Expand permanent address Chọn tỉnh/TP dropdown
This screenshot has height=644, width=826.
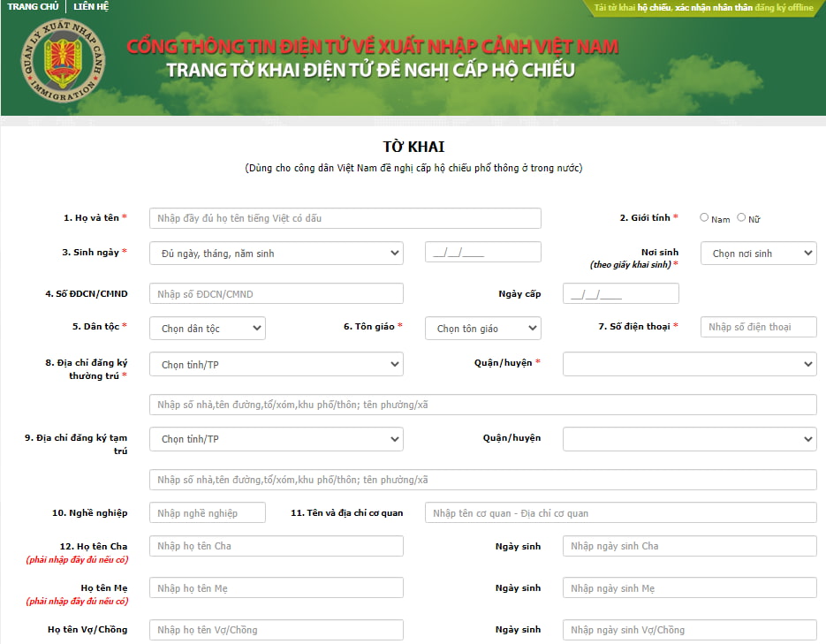pos(276,364)
